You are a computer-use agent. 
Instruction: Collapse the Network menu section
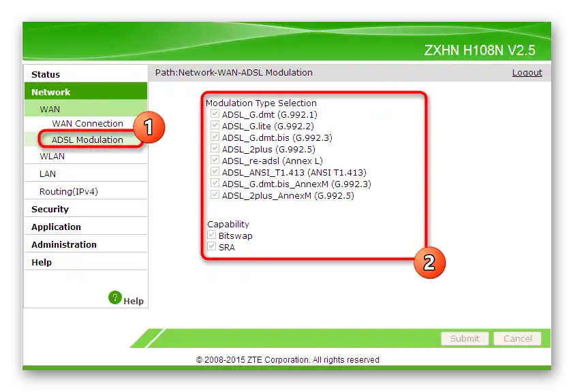tap(86, 92)
